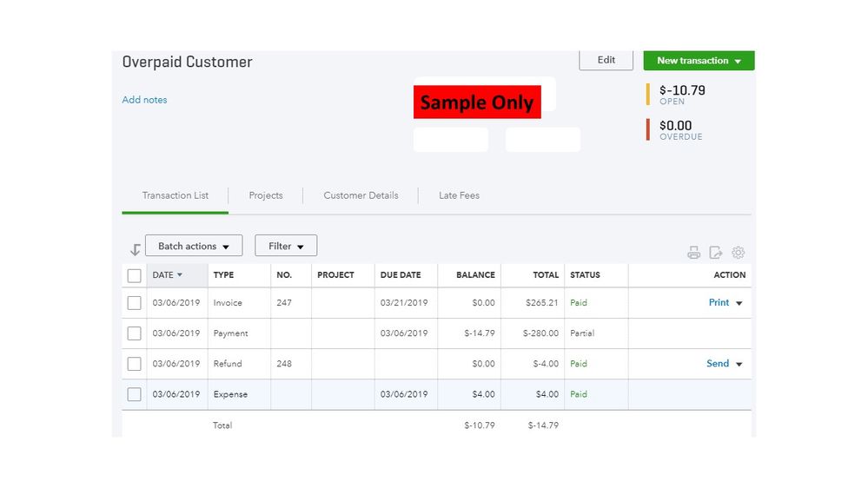Click the $-280.00 payment total

540,333
